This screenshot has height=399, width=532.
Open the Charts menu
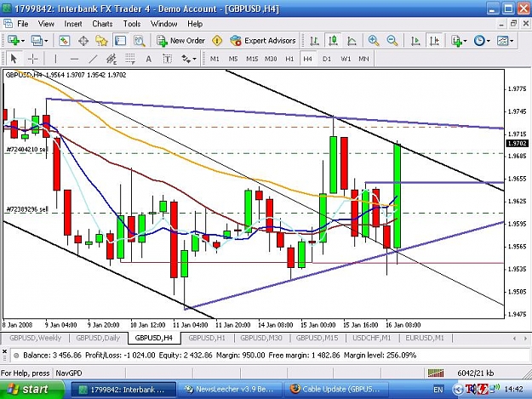(102, 24)
